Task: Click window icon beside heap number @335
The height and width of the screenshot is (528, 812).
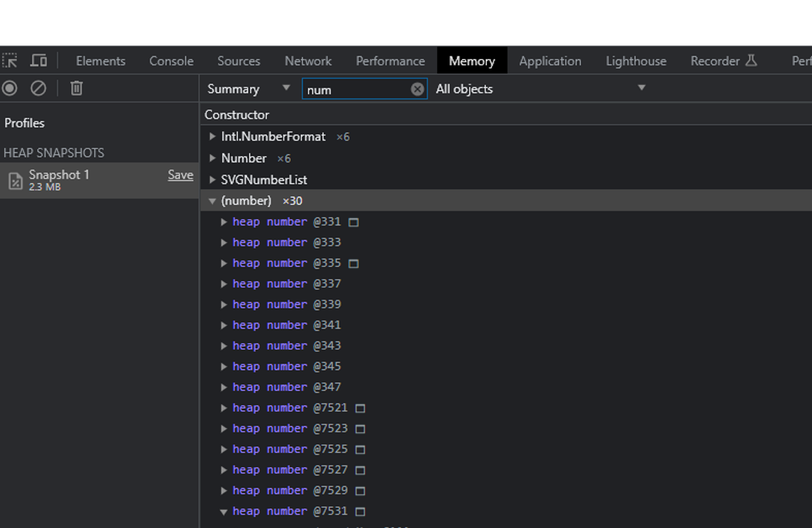Action: [x=354, y=264]
